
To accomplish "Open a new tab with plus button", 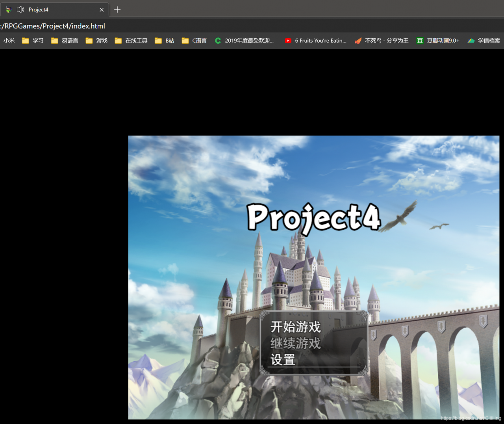I will [117, 9].
